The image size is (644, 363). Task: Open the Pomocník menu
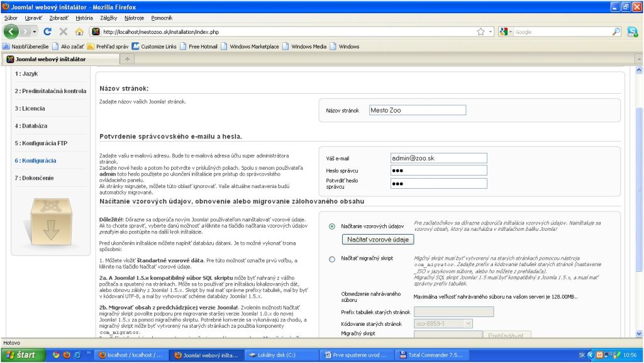coord(162,18)
